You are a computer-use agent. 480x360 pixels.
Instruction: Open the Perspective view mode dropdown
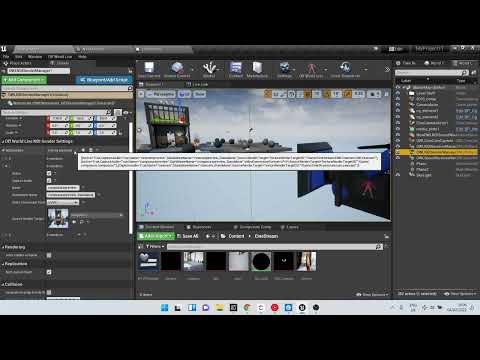click(161, 94)
